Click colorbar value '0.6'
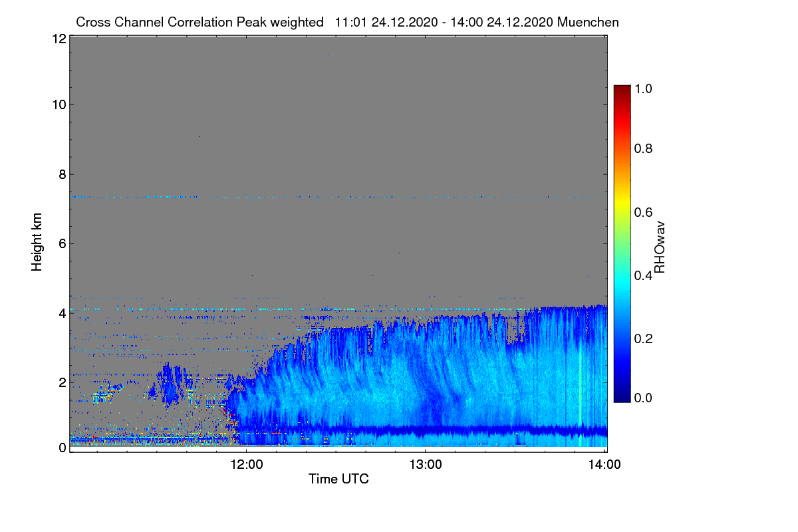Image resolution: width=798 pixels, height=532 pixels. point(643,211)
